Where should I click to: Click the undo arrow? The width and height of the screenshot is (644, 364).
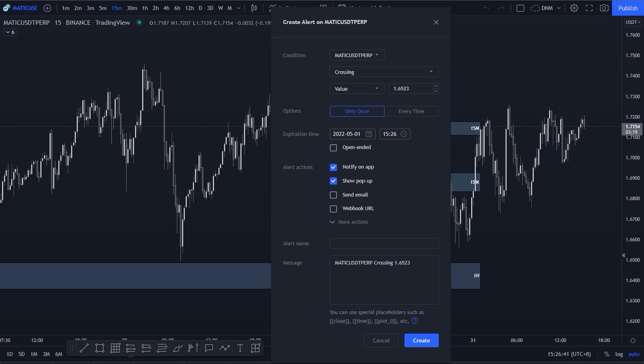tap(486, 8)
